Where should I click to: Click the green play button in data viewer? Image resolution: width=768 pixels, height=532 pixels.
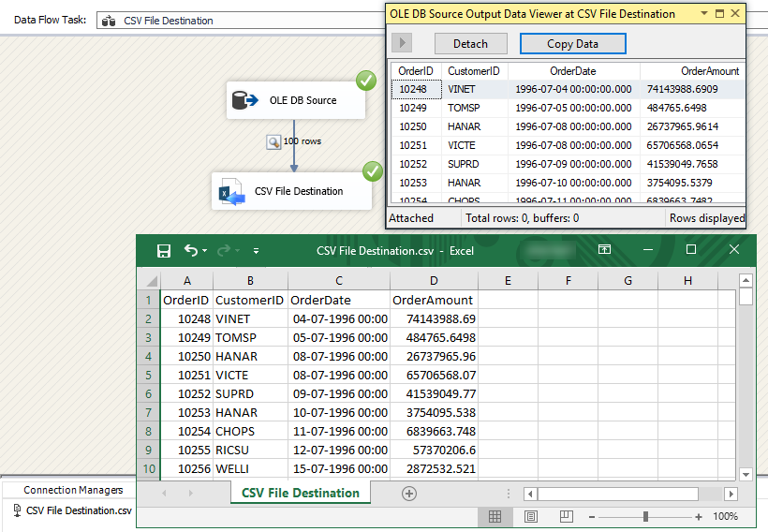[402, 43]
